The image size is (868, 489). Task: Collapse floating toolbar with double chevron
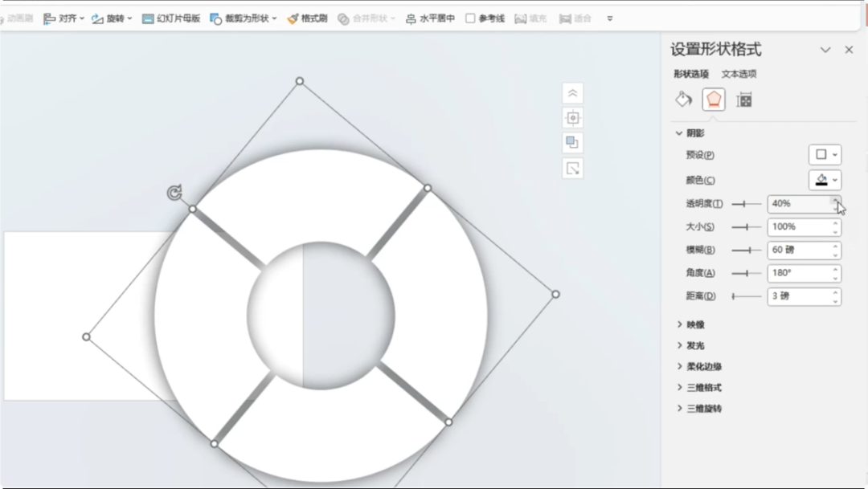pyautogui.click(x=572, y=93)
